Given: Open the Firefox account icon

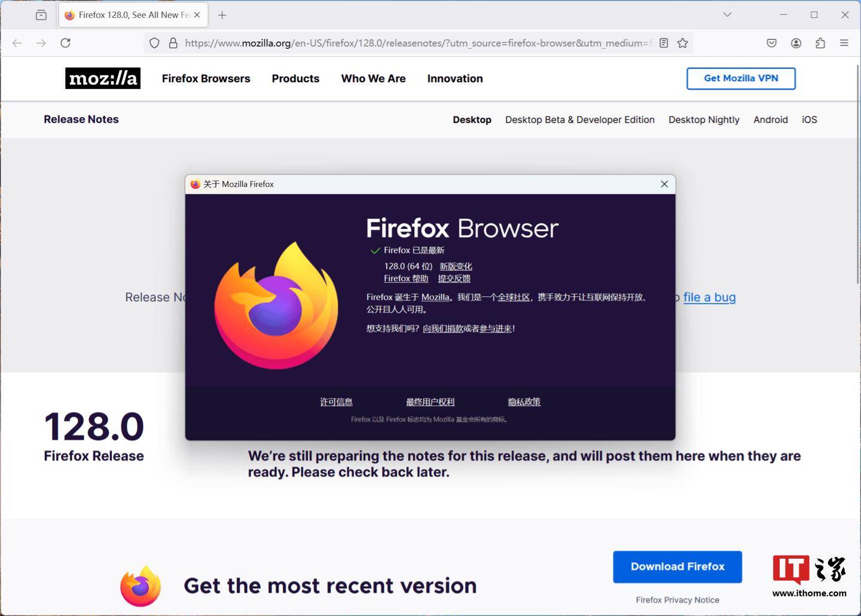Looking at the screenshot, I should click(796, 43).
